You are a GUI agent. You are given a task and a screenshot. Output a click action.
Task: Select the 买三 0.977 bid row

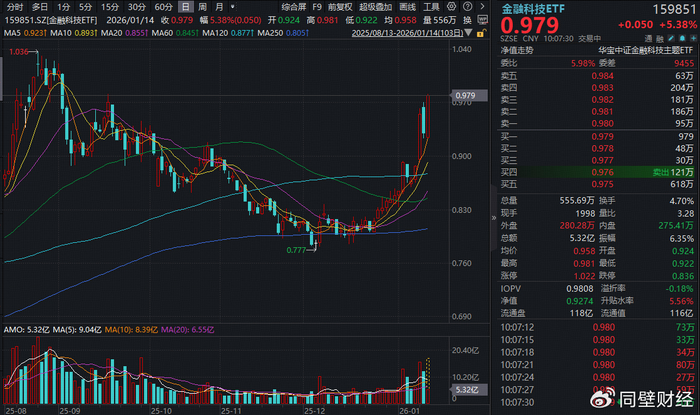[597, 160]
